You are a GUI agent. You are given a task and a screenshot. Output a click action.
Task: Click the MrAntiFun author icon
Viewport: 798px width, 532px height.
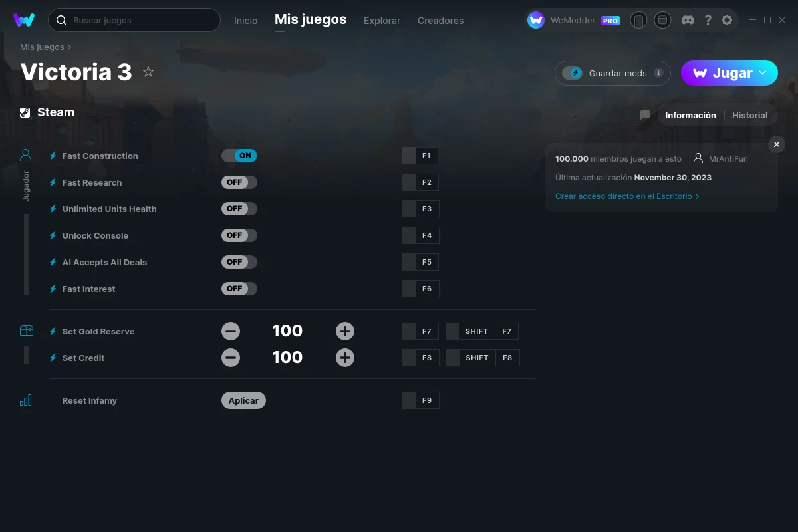click(x=698, y=159)
